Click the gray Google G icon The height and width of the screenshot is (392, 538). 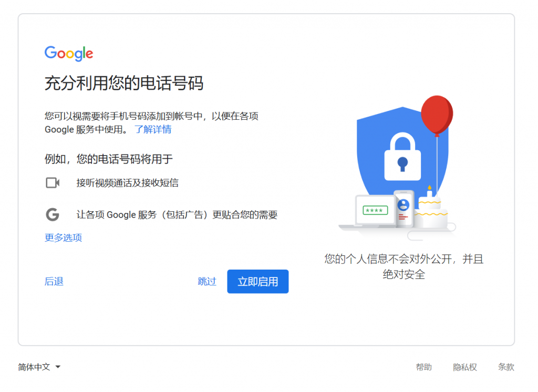pos(53,214)
